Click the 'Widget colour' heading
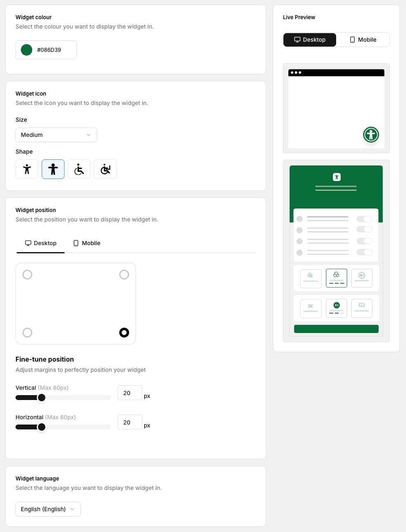The height and width of the screenshot is (532, 406). coord(33,17)
